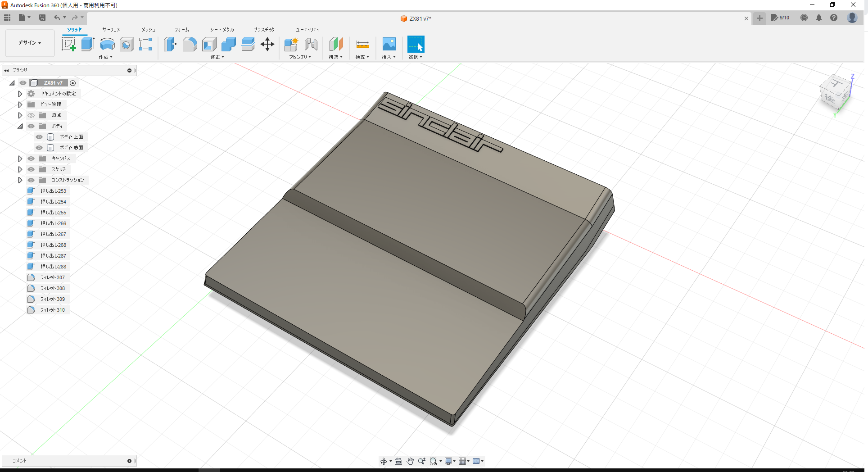868x472 pixels.
Task: Select the フィレット tool in the toolbar
Action: (x=190, y=44)
